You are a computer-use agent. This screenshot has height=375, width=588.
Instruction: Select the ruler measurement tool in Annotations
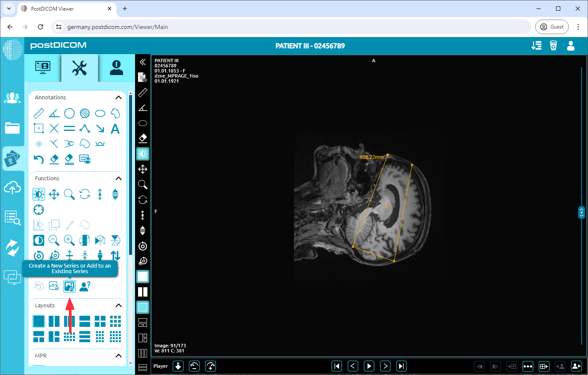[x=39, y=113]
